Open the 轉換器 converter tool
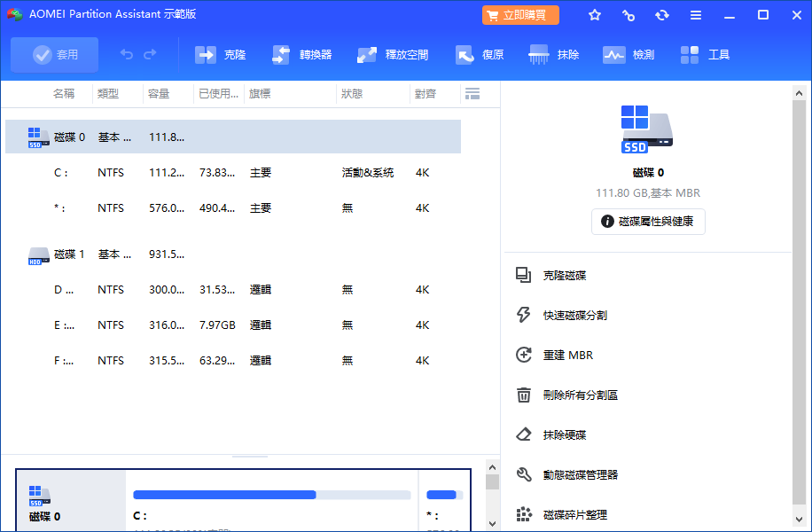The height and width of the screenshot is (532, 812). [x=302, y=55]
